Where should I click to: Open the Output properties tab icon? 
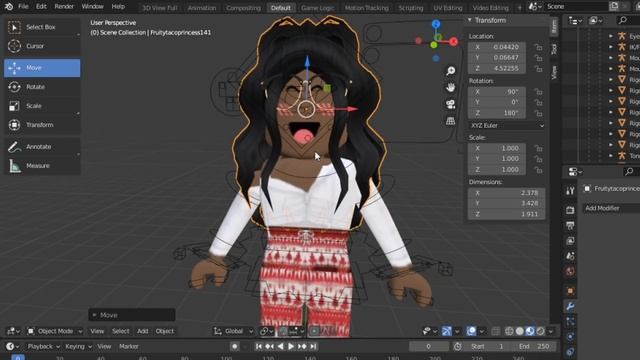pos(570,225)
